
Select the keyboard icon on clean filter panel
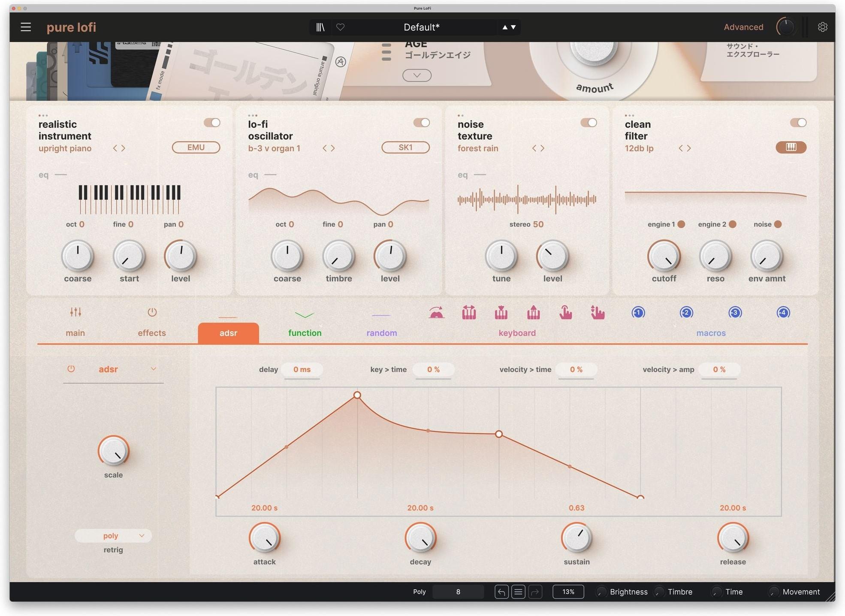coord(791,147)
